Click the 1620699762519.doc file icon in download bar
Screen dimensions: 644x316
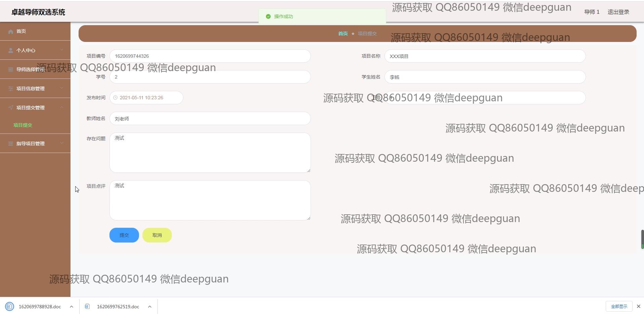pyautogui.click(x=87, y=307)
